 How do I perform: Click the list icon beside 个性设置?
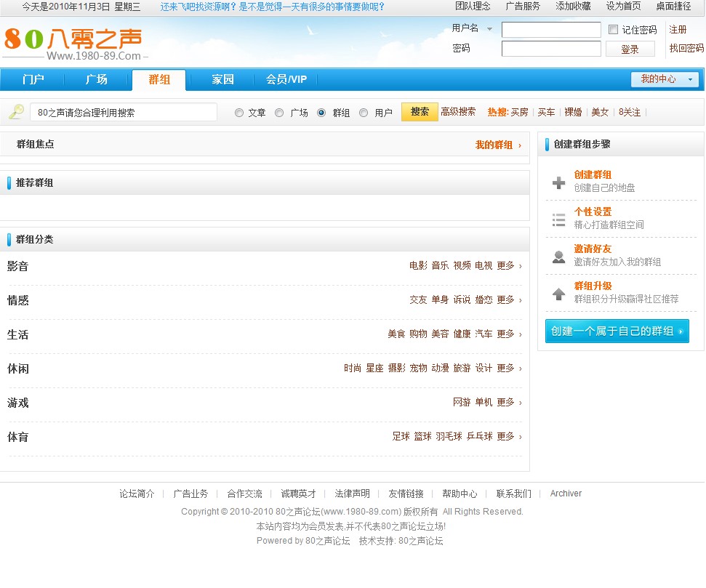(559, 220)
